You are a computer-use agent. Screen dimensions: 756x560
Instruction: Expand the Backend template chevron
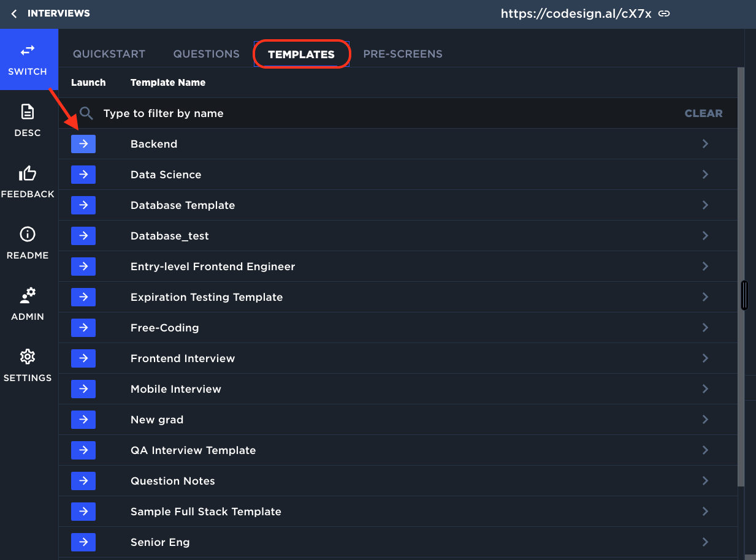point(705,144)
